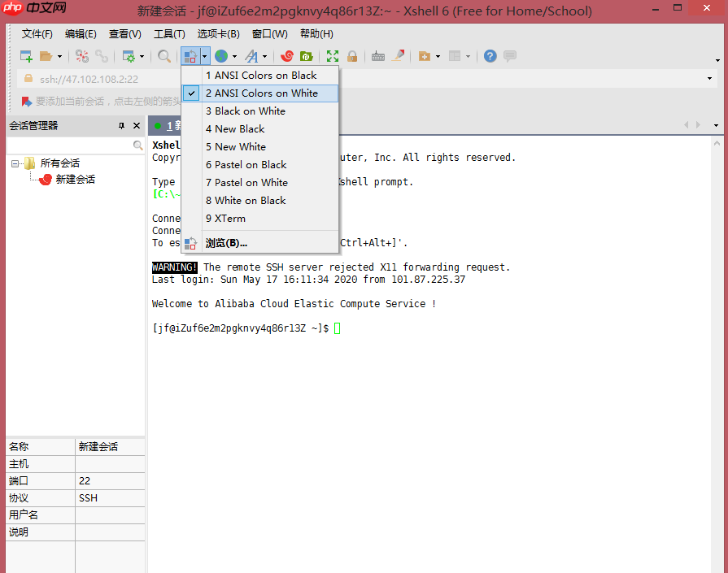Click the port value 22 cell
This screenshot has height=573, width=728.
[x=110, y=481]
